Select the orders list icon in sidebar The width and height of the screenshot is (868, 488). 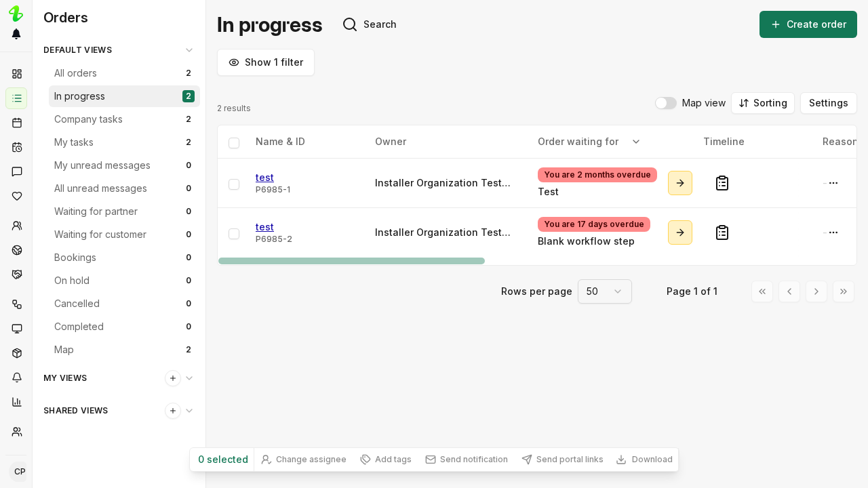[16, 98]
